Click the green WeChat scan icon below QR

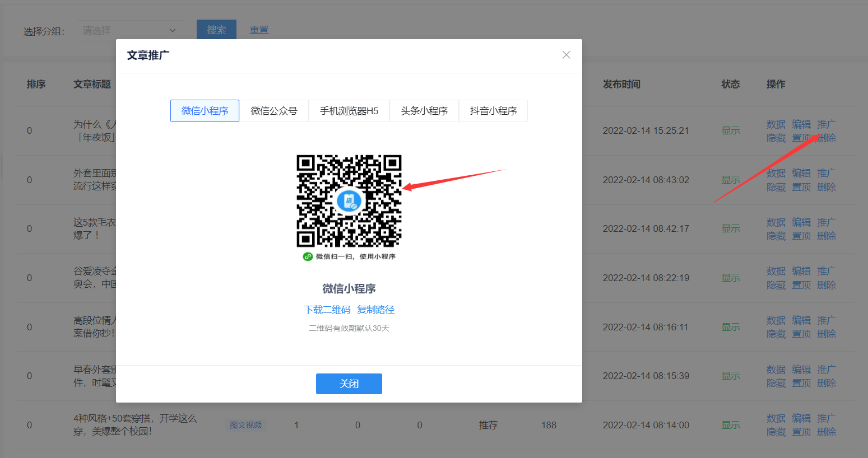click(x=308, y=256)
